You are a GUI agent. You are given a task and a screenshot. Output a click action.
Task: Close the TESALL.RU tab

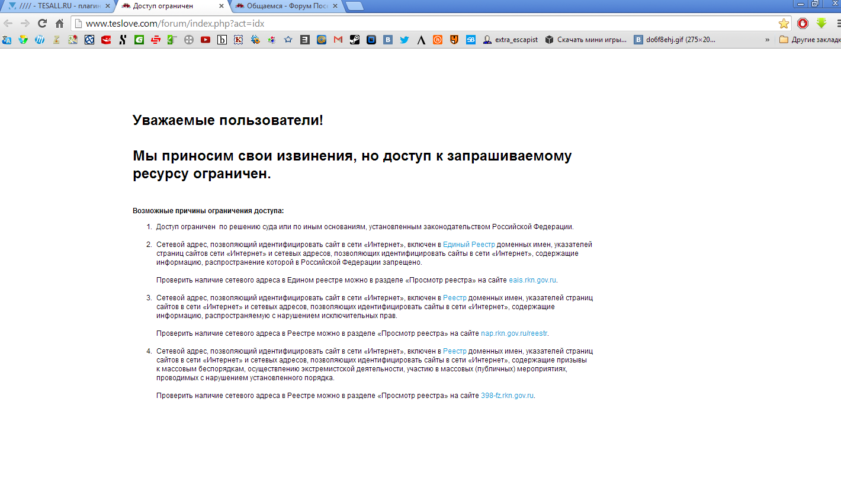(108, 6)
